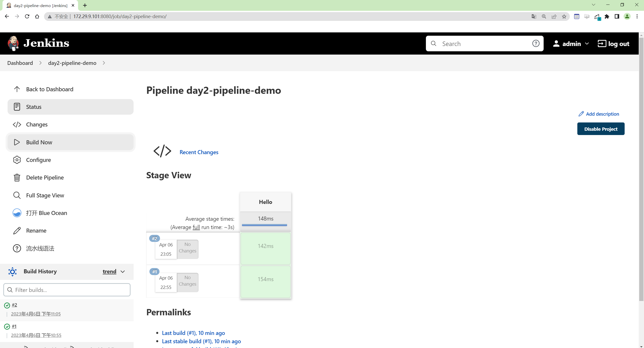Click the Jenkins butler logo
Viewport: 644px width, 348px height.
tap(13, 43)
